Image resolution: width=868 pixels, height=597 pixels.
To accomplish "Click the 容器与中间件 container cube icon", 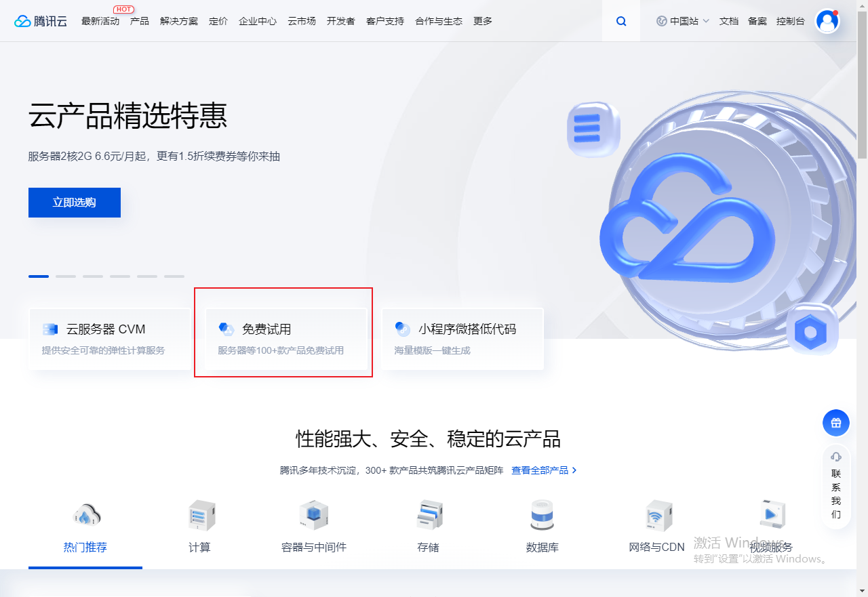I will 314,515.
